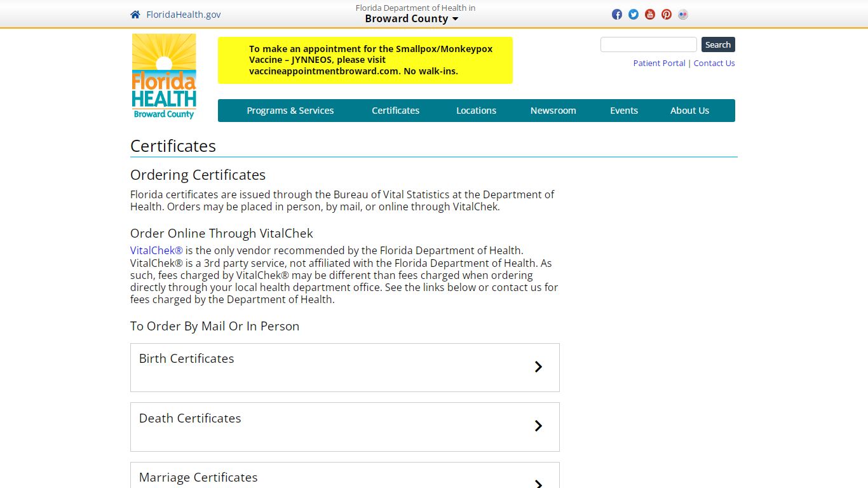
Task: Click the home icon beside FloridaHealth.gov
Action: click(135, 15)
